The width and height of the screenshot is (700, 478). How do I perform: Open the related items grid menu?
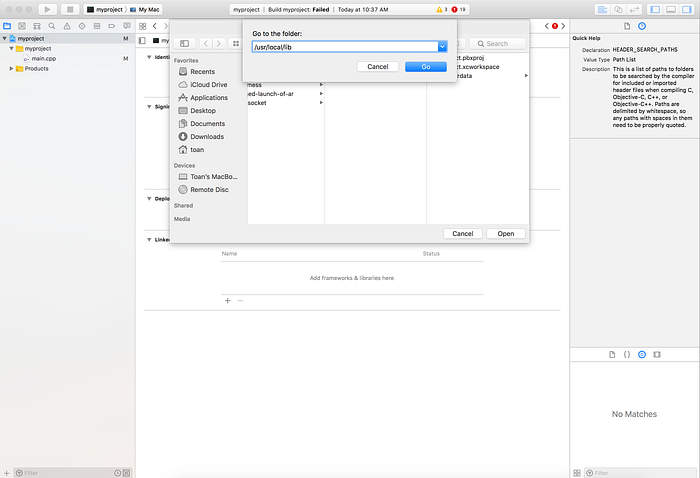[x=142, y=26]
